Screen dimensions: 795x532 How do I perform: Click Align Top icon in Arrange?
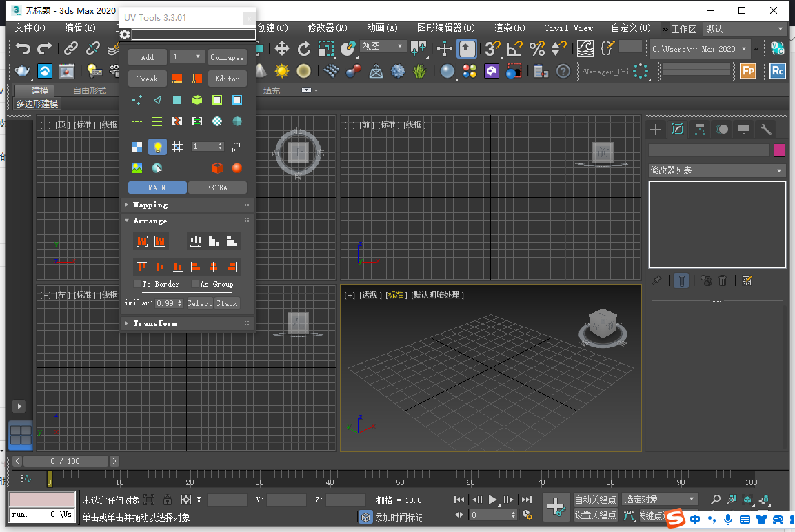[x=142, y=267]
